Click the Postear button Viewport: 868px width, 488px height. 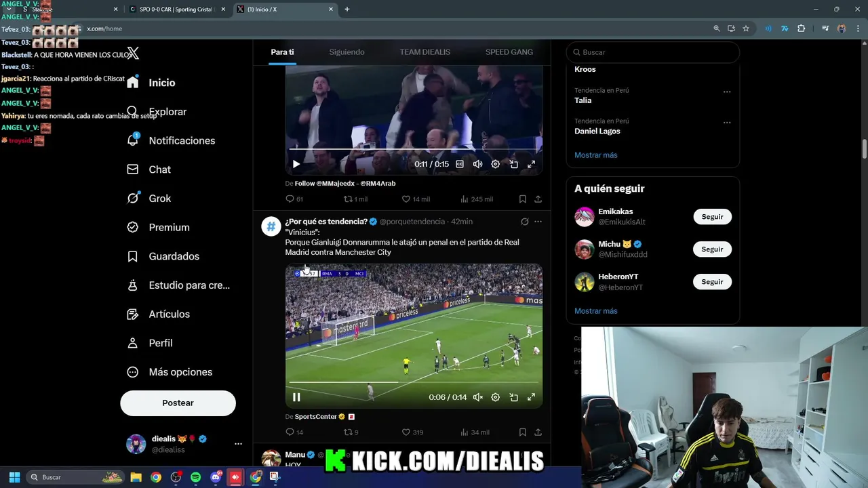tap(178, 403)
